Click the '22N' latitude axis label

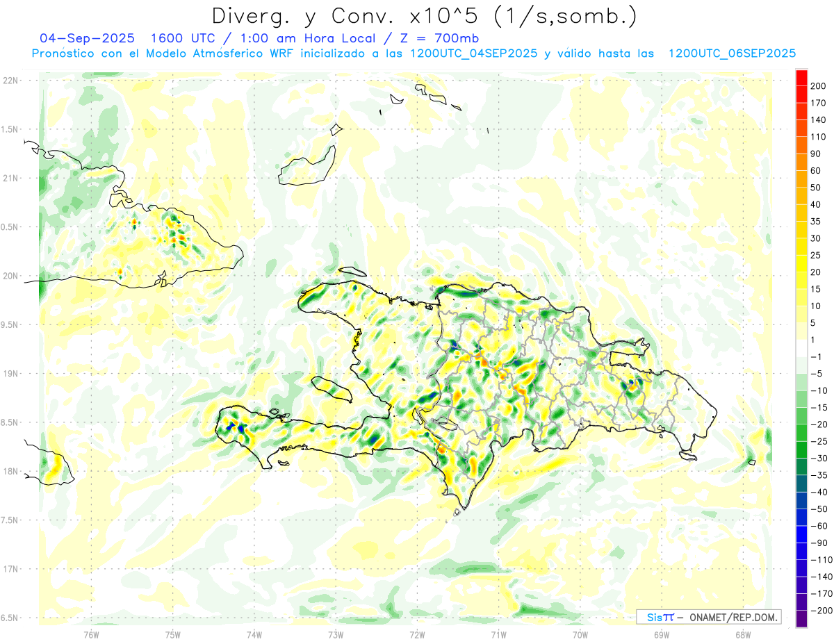tap(10, 81)
